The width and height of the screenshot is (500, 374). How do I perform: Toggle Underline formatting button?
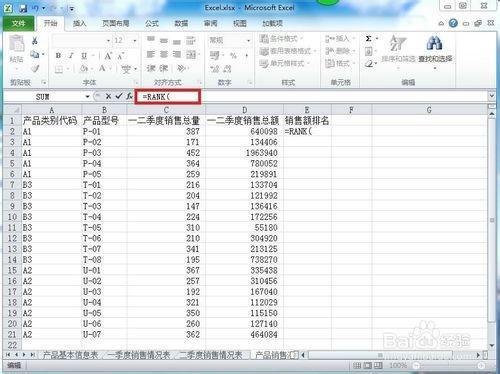pos(84,56)
